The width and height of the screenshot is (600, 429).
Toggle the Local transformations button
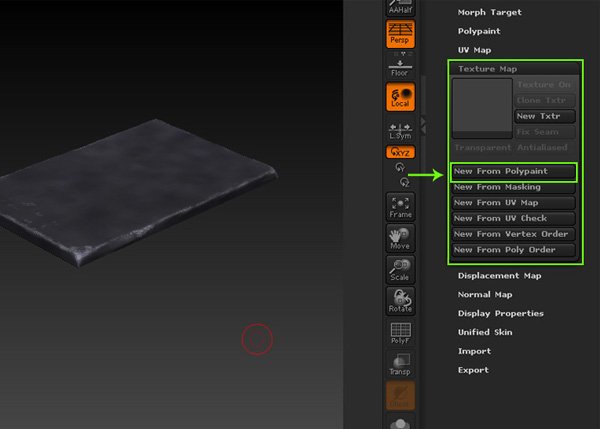pos(400,97)
